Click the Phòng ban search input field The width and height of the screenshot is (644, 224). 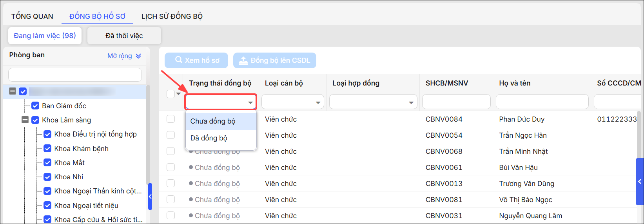(x=75, y=75)
